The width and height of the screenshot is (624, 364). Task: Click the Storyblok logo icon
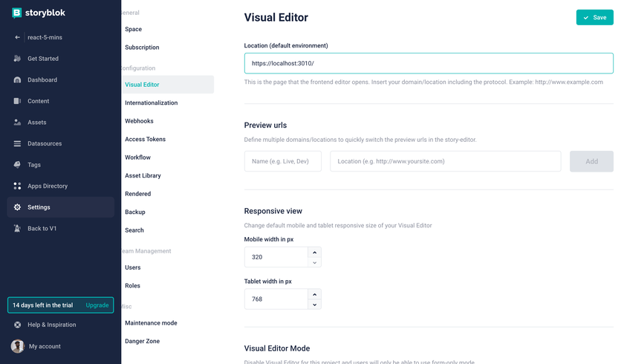click(x=16, y=13)
